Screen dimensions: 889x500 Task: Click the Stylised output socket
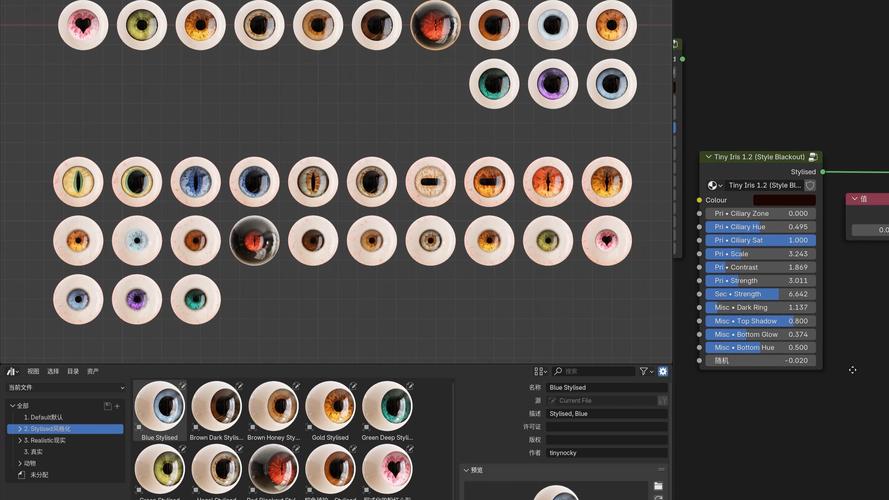tap(823, 172)
